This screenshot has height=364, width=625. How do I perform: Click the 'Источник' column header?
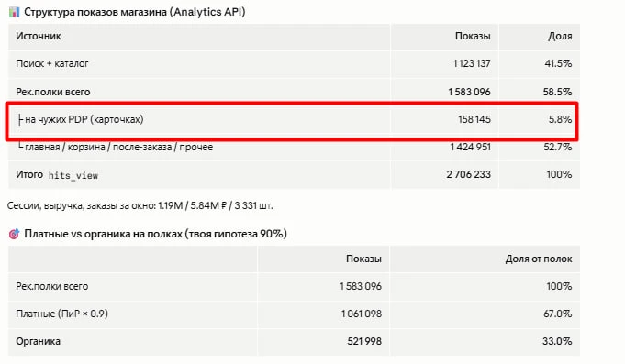pyautogui.click(x=39, y=36)
